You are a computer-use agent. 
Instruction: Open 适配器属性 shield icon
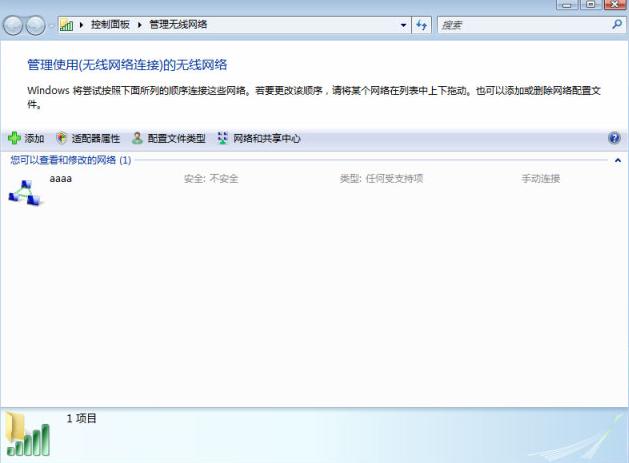(61, 138)
